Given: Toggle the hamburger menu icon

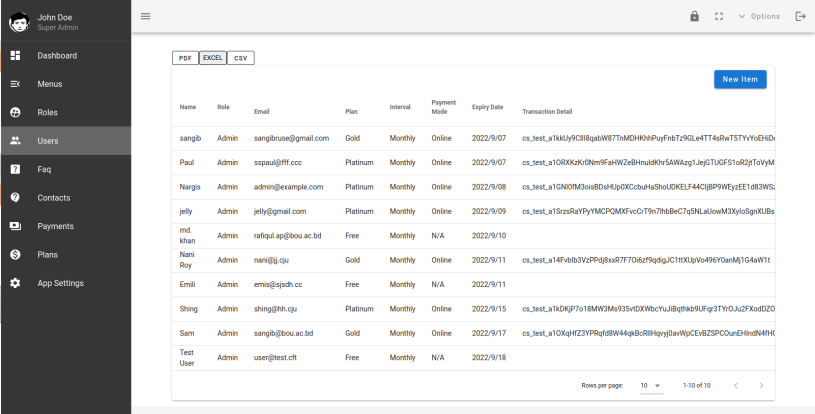Looking at the screenshot, I should 145,16.
